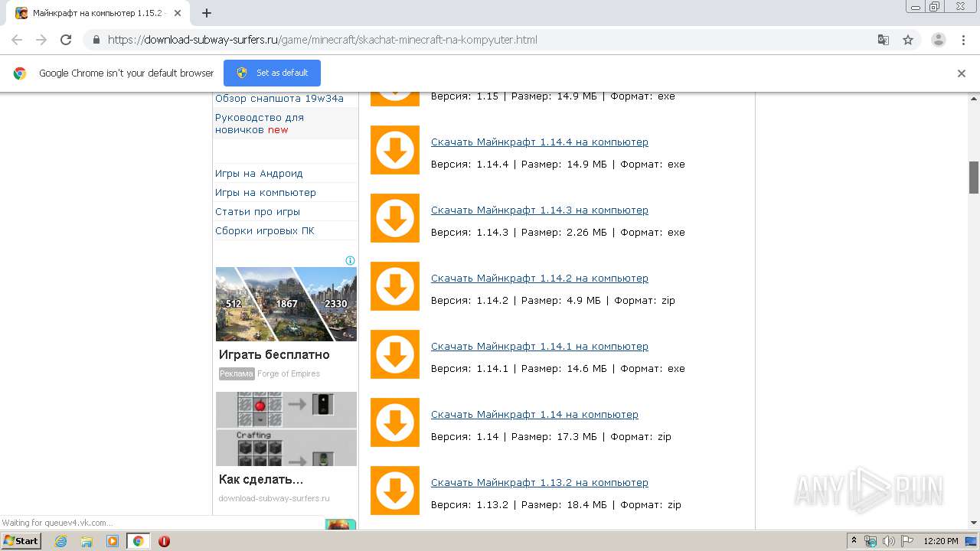Click the orange download icon for Minecraft 1.13.2

pos(395,491)
